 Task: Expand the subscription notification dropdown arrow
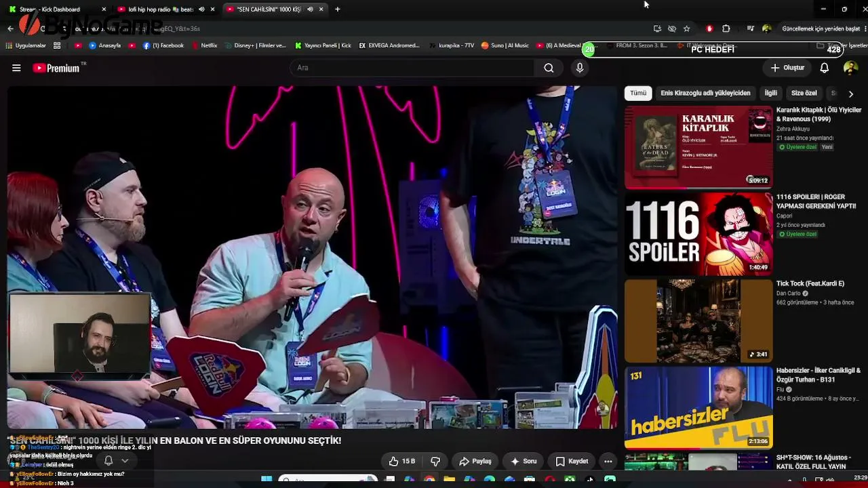[125, 461]
